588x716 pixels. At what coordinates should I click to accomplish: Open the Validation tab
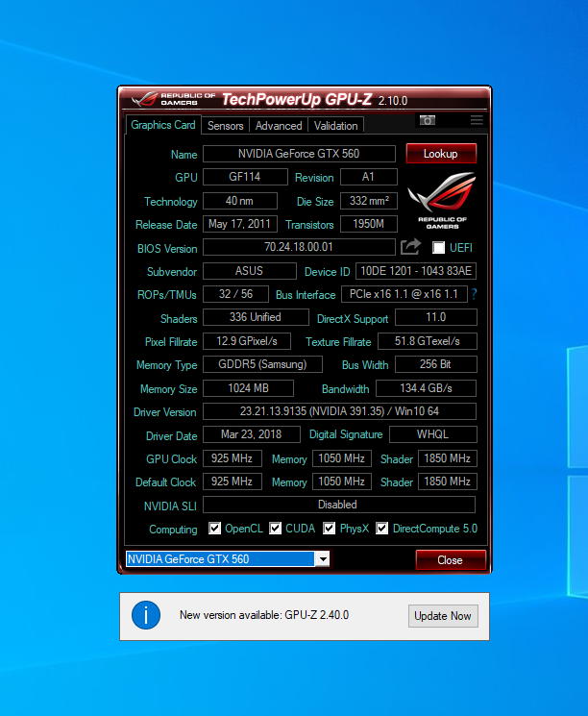click(x=336, y=126)
